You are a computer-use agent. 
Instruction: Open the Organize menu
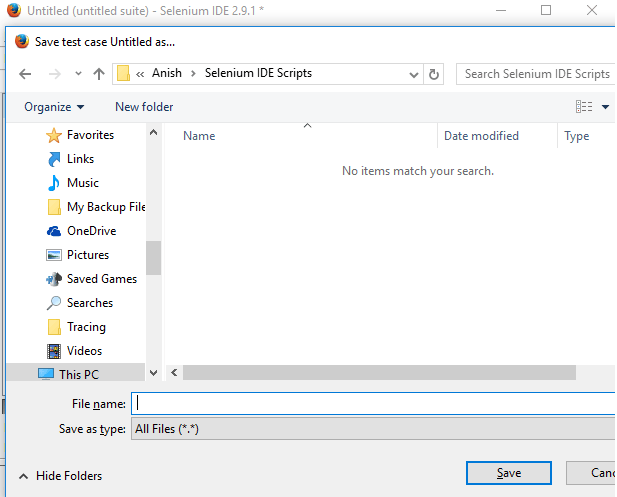(54, 107)
